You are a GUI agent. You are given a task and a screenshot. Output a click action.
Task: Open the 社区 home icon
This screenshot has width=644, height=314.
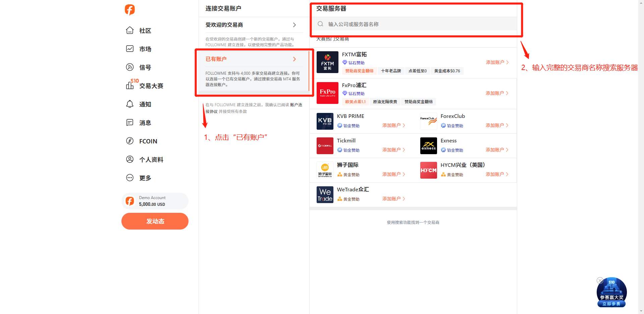pos(130,30)
